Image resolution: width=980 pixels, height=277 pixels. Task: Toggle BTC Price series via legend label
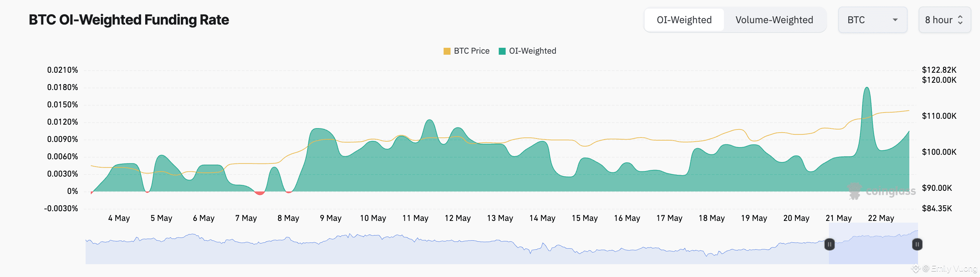(471, 51)
